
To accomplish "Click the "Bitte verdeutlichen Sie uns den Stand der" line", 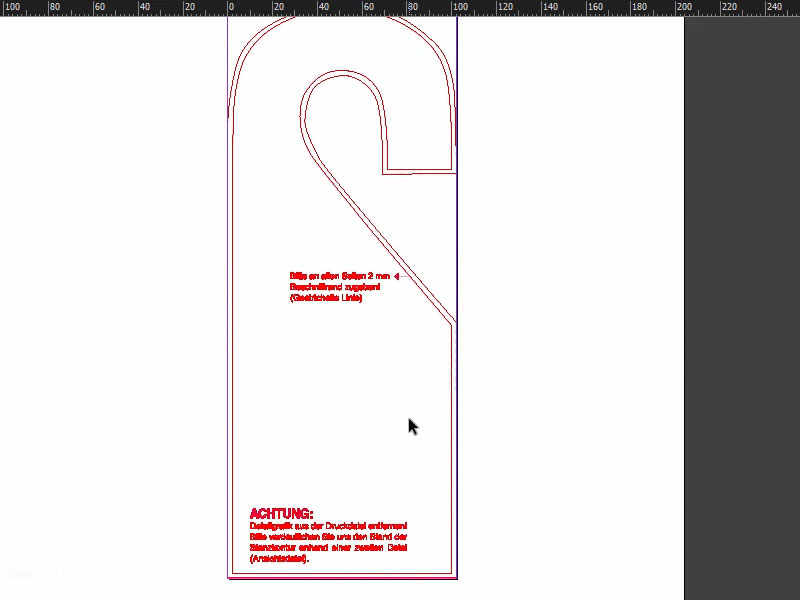I will coord(328,537).
